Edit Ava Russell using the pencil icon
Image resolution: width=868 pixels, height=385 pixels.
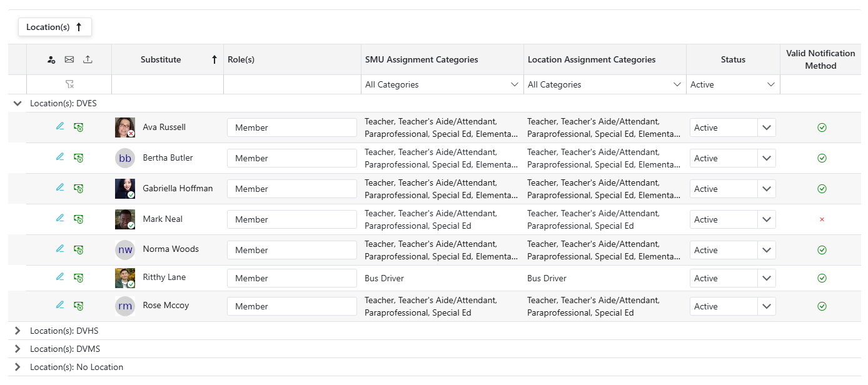pyautogui.click(x=60, y=126)
